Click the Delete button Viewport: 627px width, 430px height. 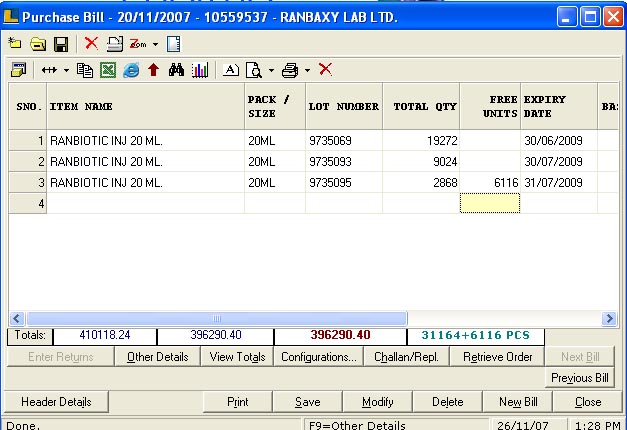(447, 402)
